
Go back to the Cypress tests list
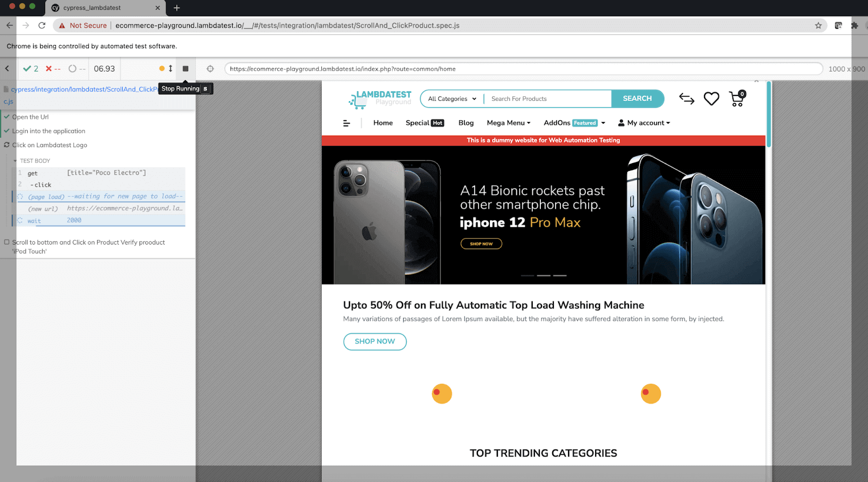coord(7,69)
